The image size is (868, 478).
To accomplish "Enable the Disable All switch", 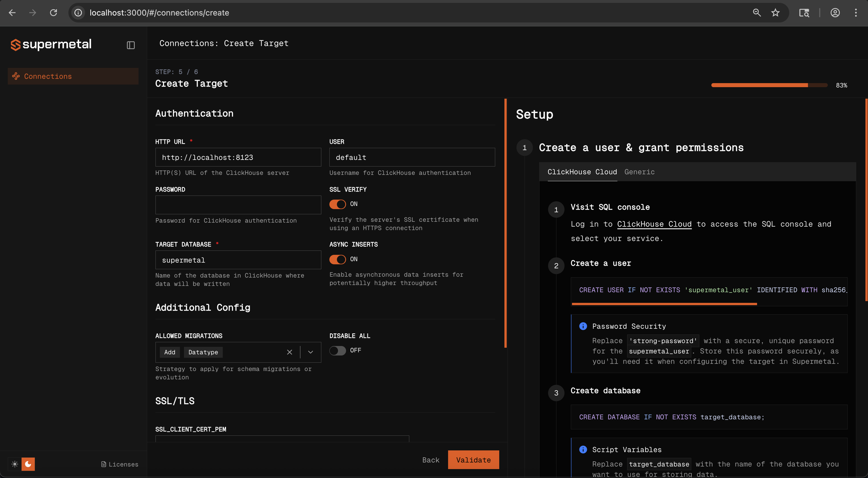I will [x=337, y=351].
